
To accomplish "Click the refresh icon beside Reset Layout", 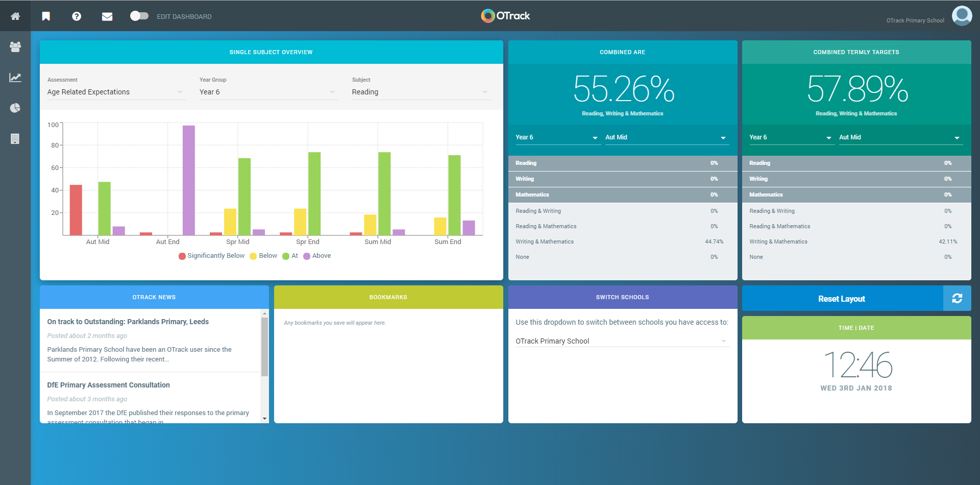I will (x=957, y=299).
